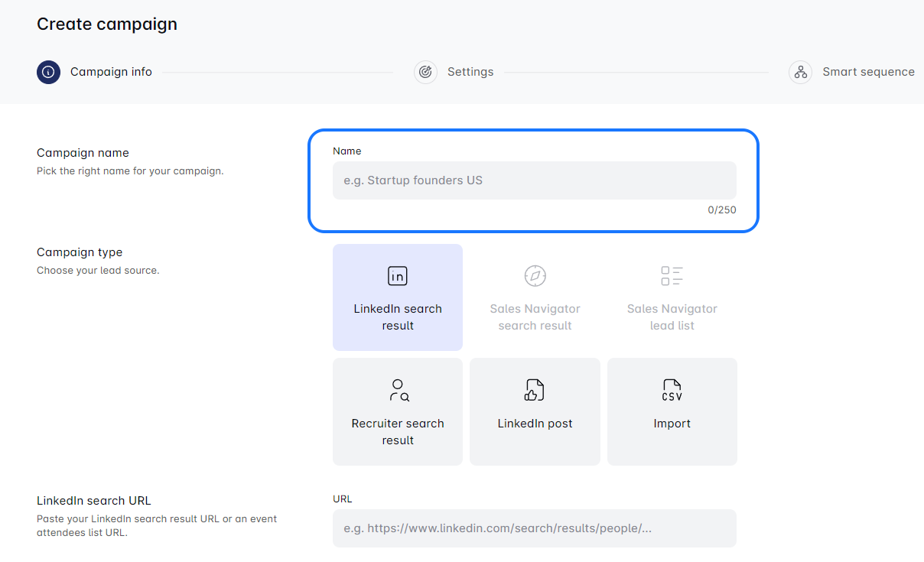Click the Sales Navigator compass icon
Screen dimensions: 924x562
click(x=535, y=276)
